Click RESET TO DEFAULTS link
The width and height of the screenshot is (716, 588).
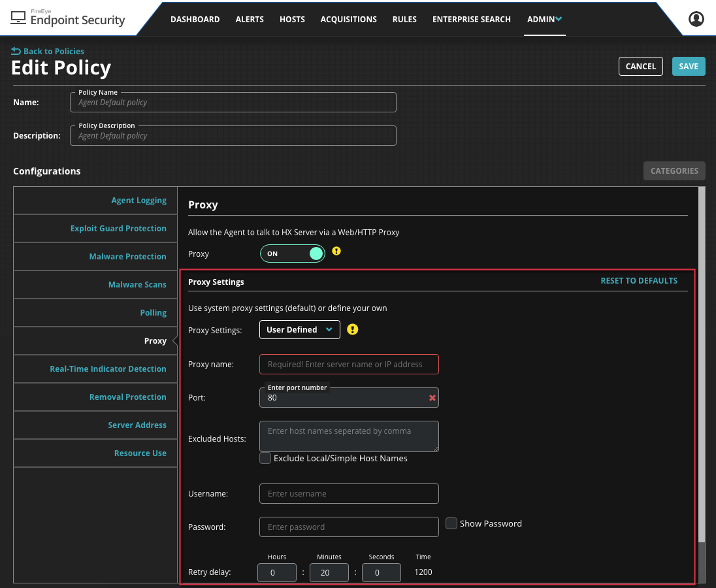coord(639,281)
